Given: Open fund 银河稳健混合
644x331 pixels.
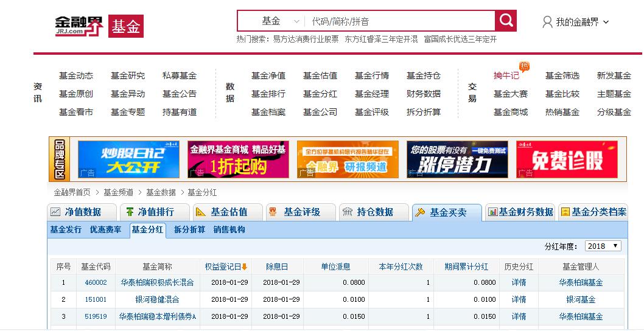Looking at the screenshot, I should click(x=157, y=300).
